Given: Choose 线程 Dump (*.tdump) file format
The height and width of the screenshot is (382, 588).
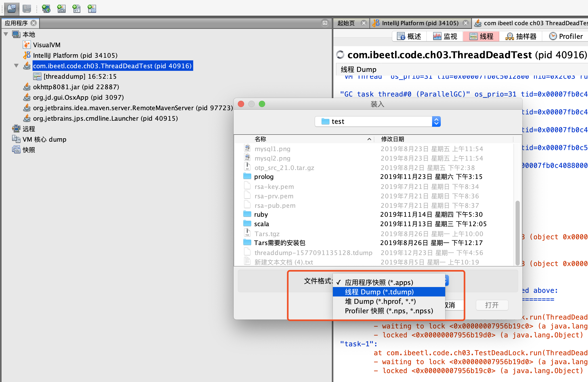Looking at the screenshot, I should (379, 292).
